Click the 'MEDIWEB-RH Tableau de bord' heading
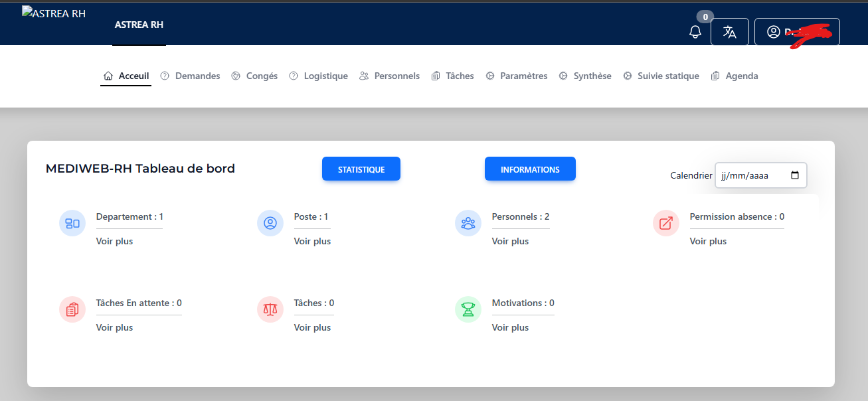This screenshot has width=868, height=401. click(140, 169)
